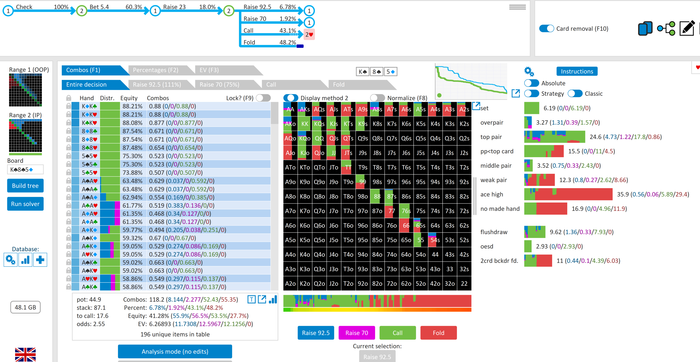Click lock icon on K♦K♣ hand row
Viewport: 700px width, 362px height.
68,106
